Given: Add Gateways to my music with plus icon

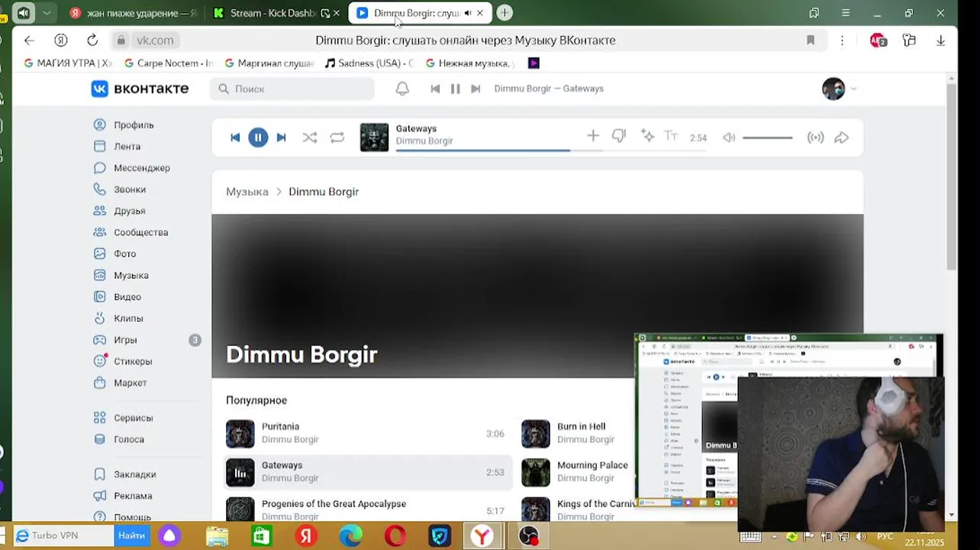Looking at the screenshot, I should pyautogui.click(x=593, y=136).
